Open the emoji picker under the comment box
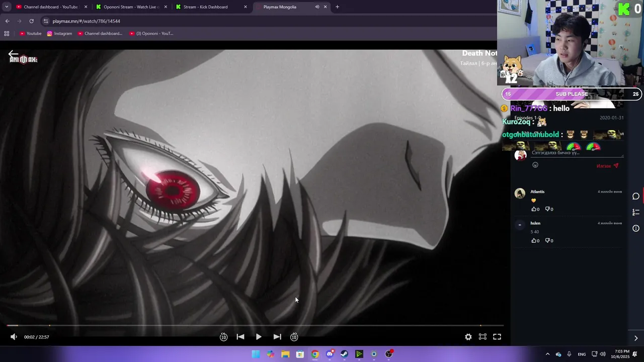The height and width of the screenshot is (362, 644). 535,165
